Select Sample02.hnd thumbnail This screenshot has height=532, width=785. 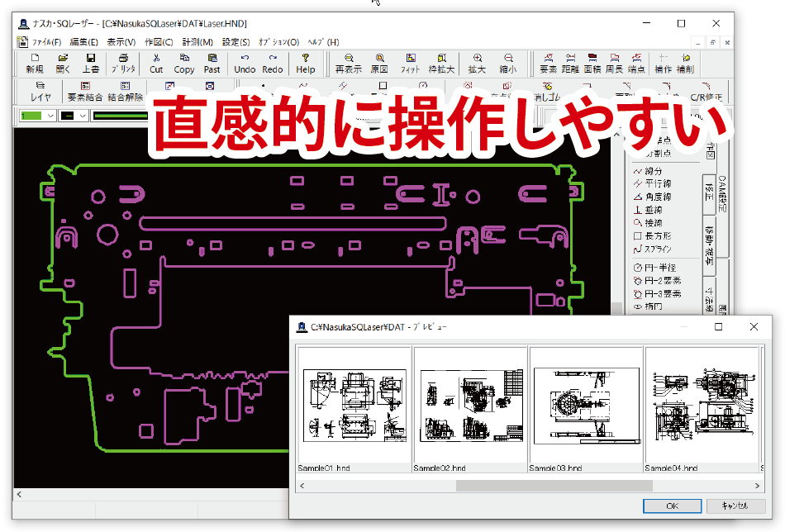click(470, 410)
